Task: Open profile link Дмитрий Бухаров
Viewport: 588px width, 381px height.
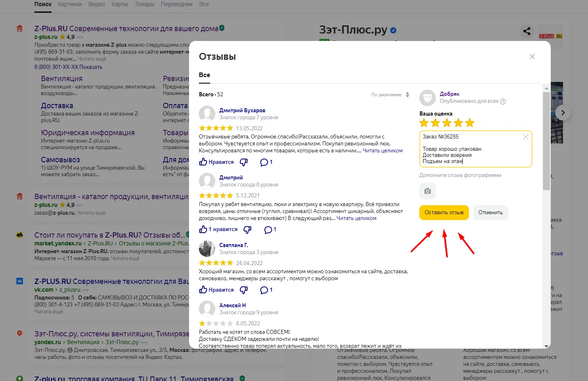Action: point(242,111)
